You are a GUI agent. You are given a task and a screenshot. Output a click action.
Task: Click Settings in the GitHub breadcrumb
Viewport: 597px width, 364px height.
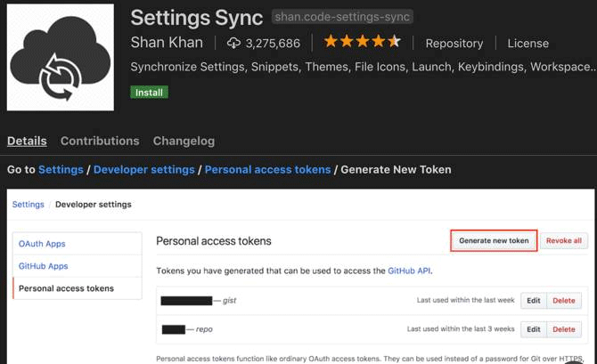click(28, 204)
